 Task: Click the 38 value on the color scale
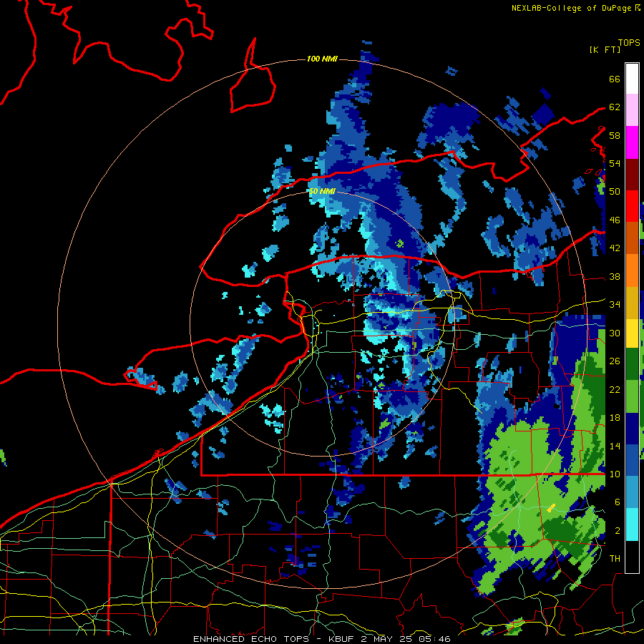(x=615, y=276)
